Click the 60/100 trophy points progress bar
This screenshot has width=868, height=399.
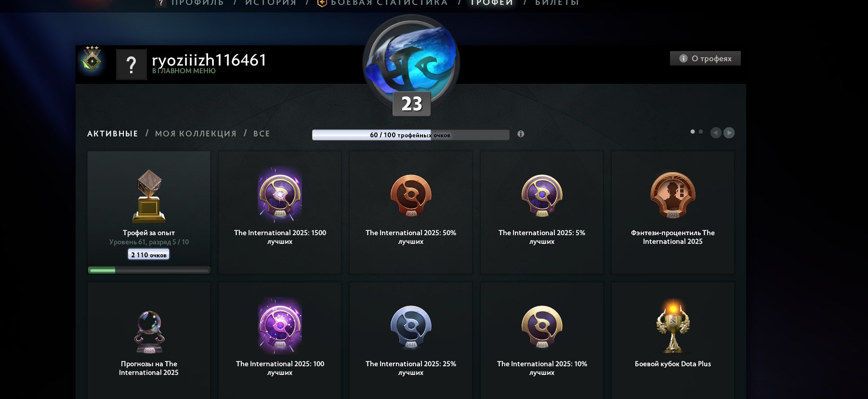[x=410, y=135]
